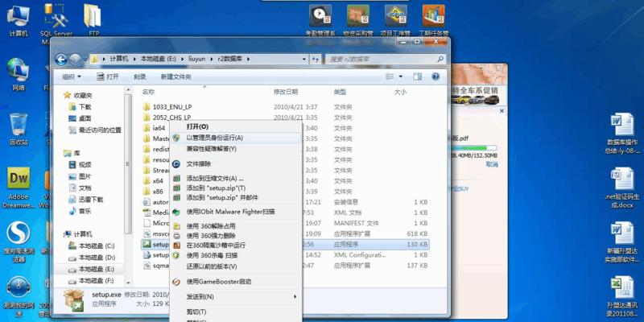Open Explorer help question mark icon
The height and width of the screenshot is (322, 644).
coord(436,76)
